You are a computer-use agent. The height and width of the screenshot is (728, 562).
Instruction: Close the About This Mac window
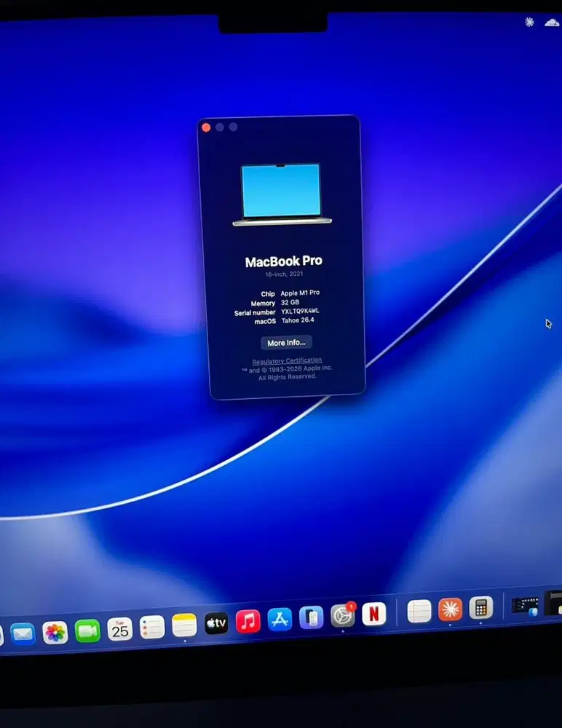coord(206,127)
